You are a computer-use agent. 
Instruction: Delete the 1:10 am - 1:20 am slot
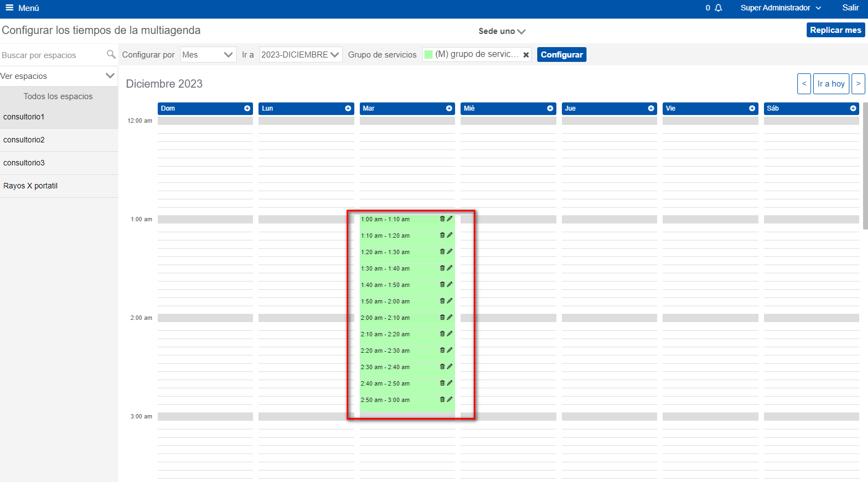442,235
